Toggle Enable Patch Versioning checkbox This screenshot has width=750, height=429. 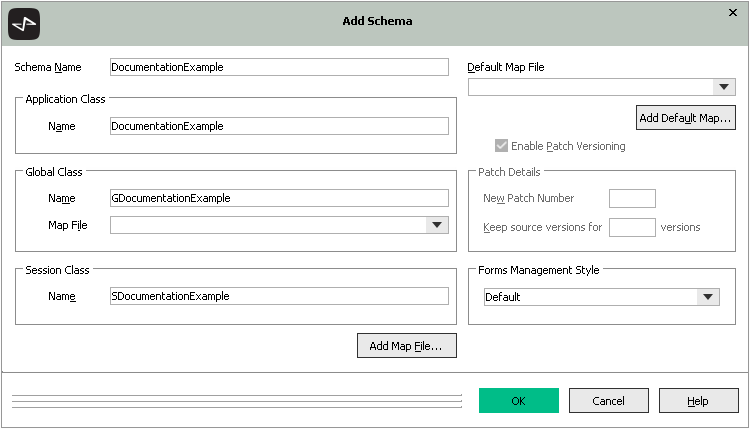click(502, 146)
